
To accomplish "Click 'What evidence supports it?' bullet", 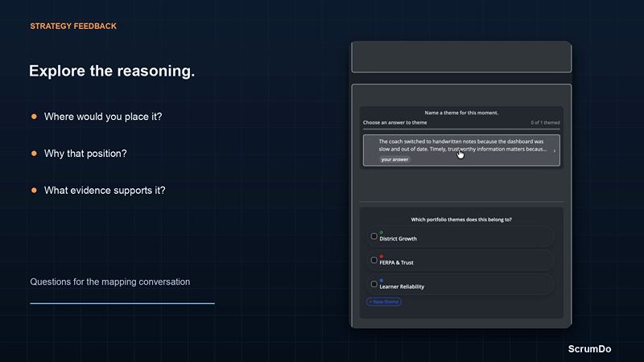I will [x=105, y=191].
